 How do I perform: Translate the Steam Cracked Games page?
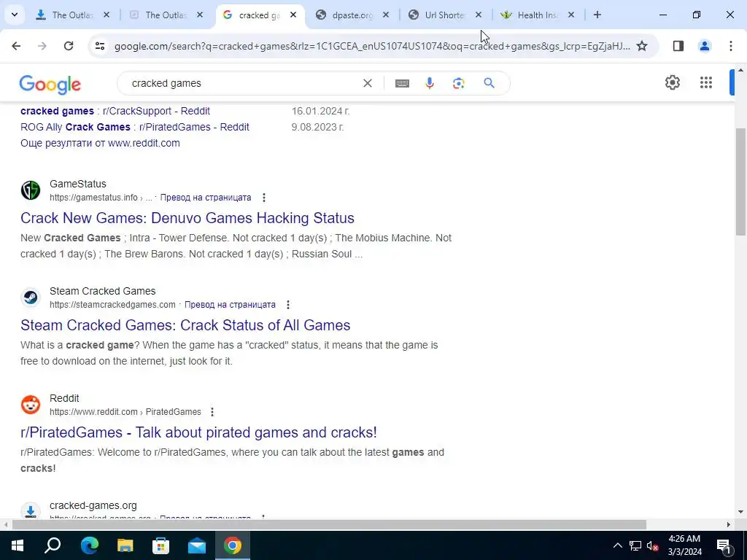[x=230, y=304]
